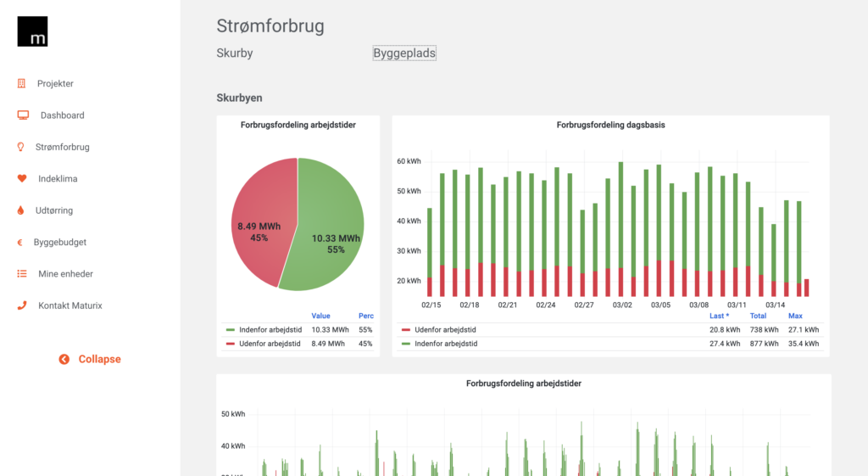Open the lower Forbrugsfordeling arbejdstider panel title
This screenshot has height=476, width=868.
coord(524,384)
